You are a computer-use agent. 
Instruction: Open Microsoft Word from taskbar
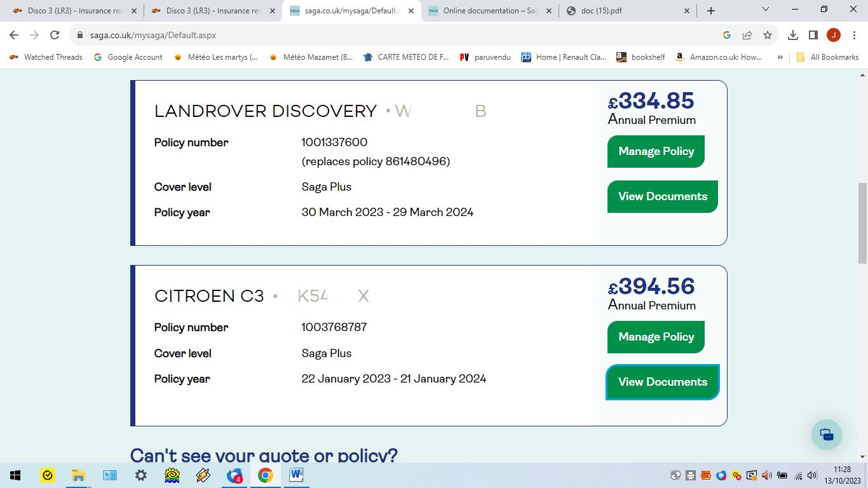click(x=297, y=475)
